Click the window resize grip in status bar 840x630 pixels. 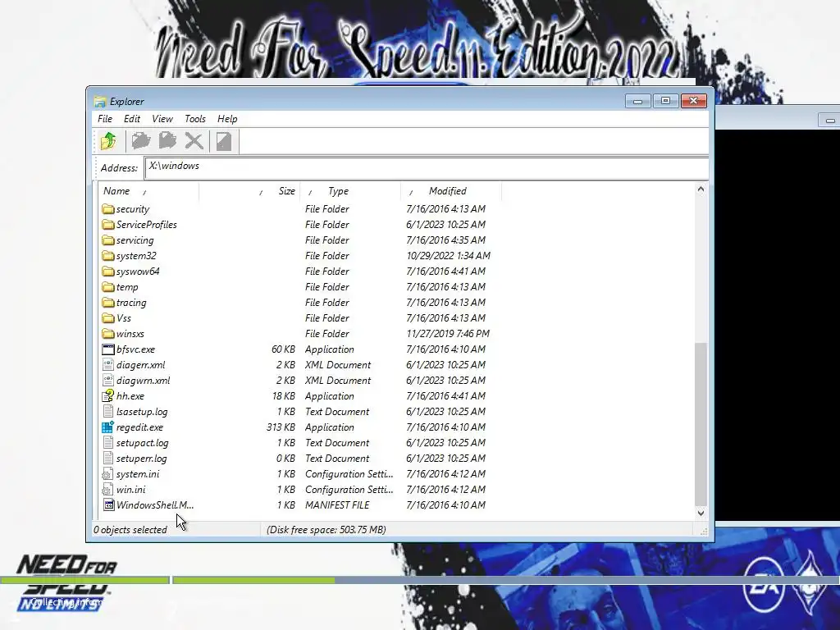click(x=703, y=531)
